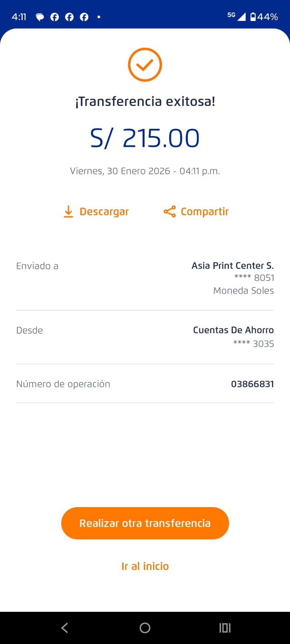Tap recipient name Asia Print Center S.
The image size is (290, 644).
[x=232, y=266]
